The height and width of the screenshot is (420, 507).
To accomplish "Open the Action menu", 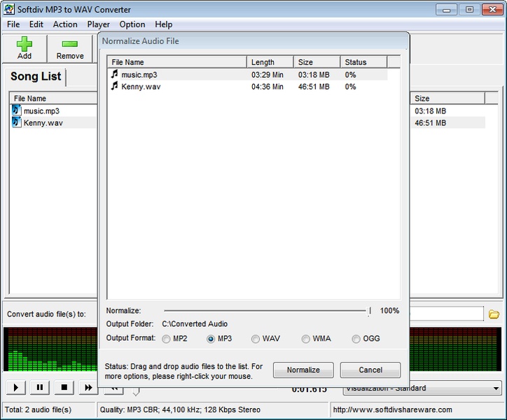I will tap(65, 24).
